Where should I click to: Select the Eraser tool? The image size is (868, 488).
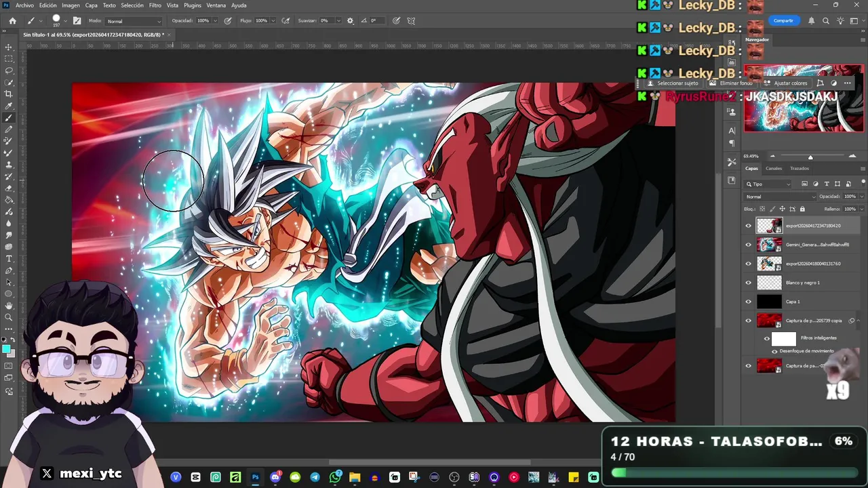tap(9, 188)
